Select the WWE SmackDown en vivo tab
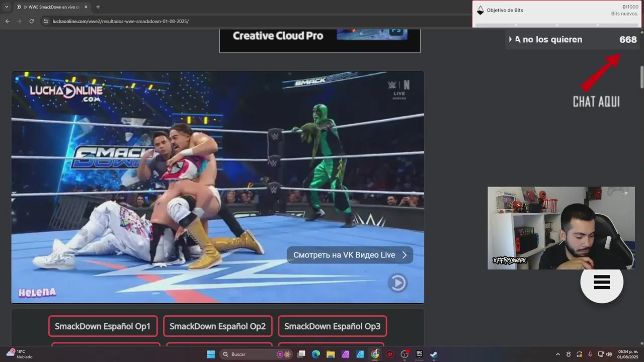Viewport: 644px width, 362px height. [51, 7]
